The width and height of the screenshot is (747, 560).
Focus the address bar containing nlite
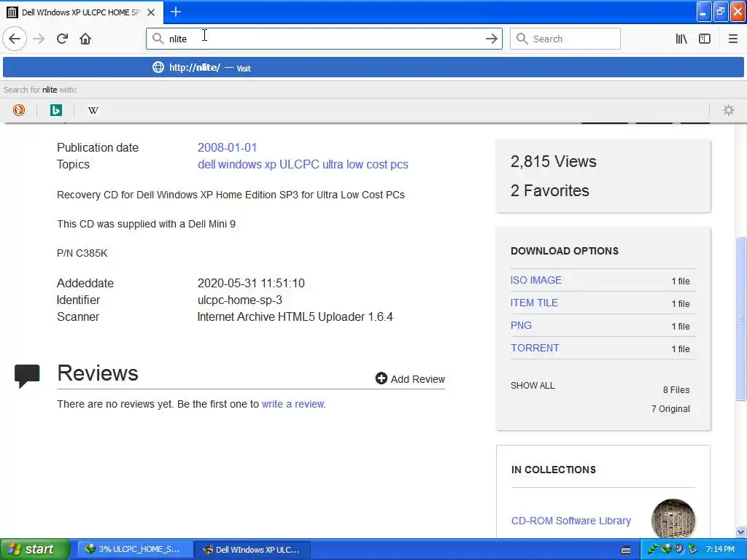pos(324,39)
